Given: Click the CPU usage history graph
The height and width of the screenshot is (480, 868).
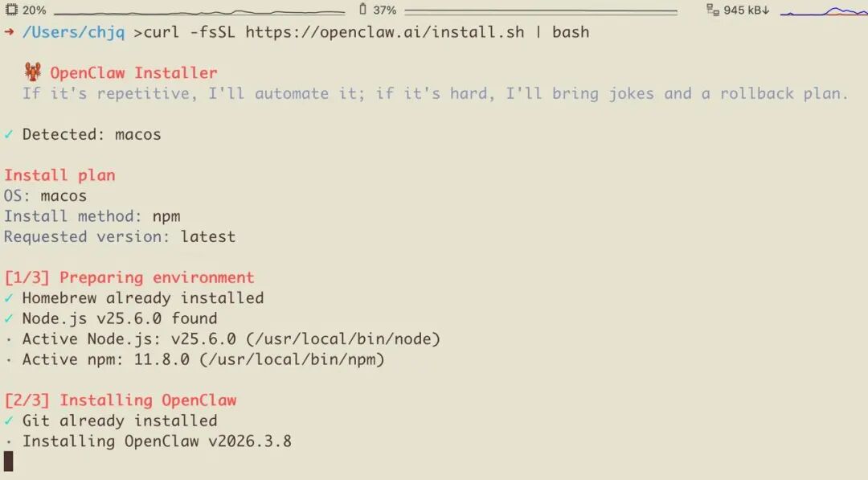Looking at the screenshot, I should click(199, 11).
